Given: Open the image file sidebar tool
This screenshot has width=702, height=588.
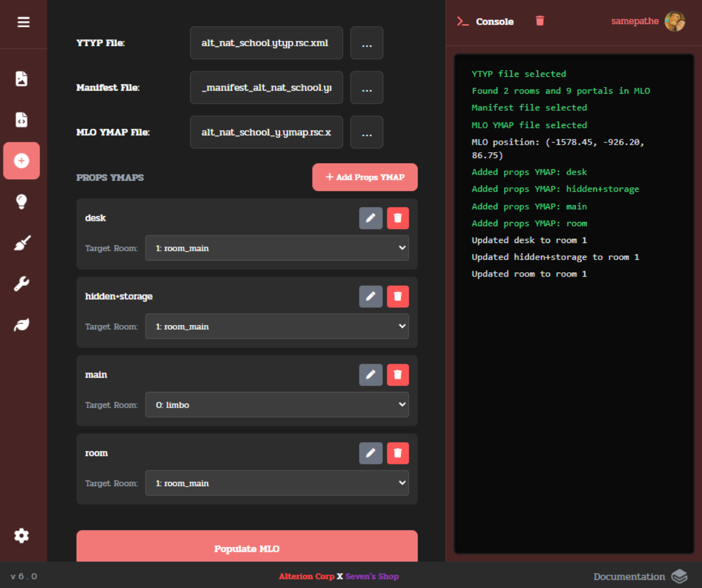Looking at the screenshot, I should click(x=22, y=79).
